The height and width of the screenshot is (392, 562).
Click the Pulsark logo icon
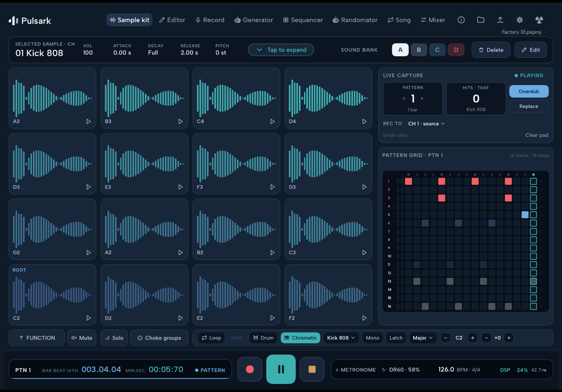coord(13,21)
